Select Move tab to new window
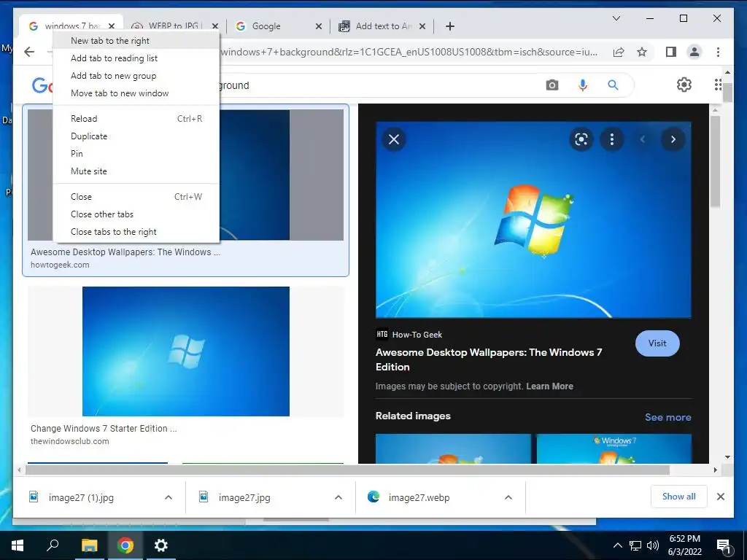Screen dimensions: 747x560 tap(136, 93)
